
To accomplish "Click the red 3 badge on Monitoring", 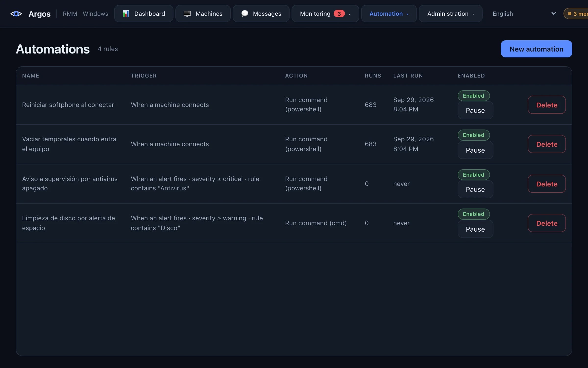I will coord(339,14).
